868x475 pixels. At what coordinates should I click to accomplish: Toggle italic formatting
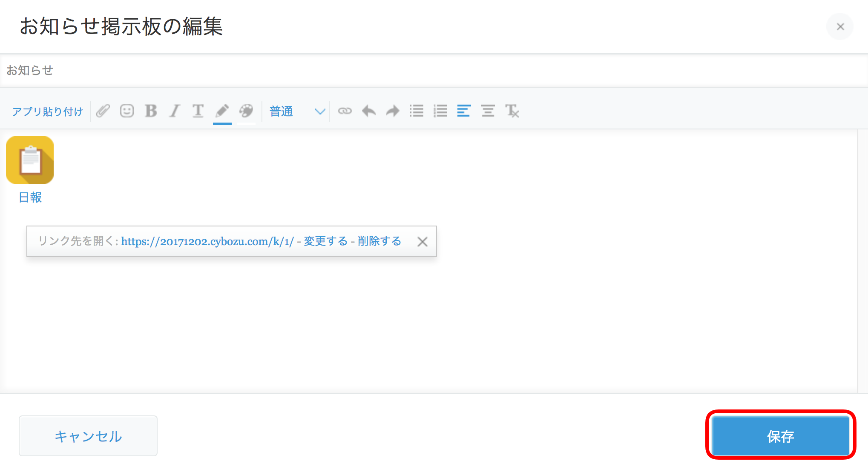pyautogui.click(x=175, y=111)
